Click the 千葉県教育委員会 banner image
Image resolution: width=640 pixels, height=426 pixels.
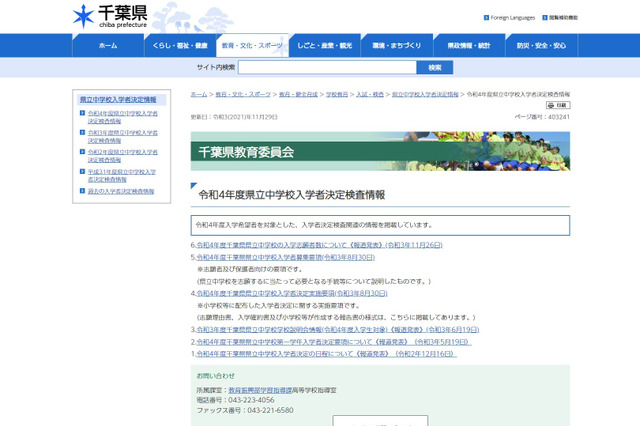coord(380,151)
